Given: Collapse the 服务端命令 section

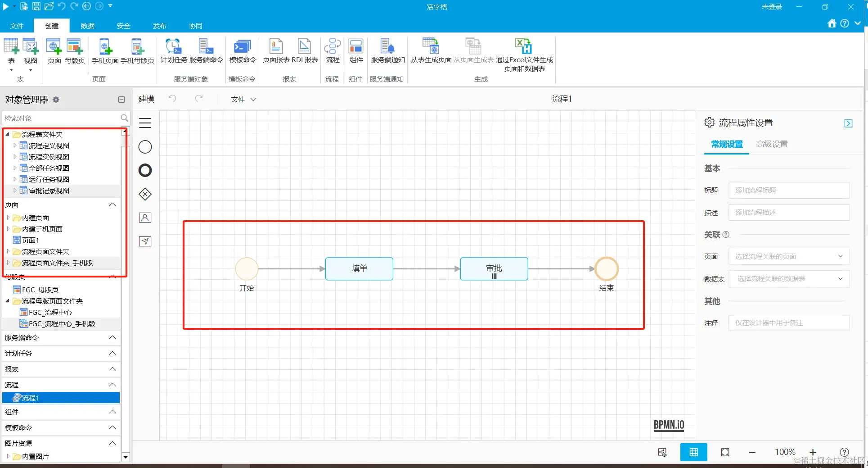Looking at the screenshot, I should point(112,337).
